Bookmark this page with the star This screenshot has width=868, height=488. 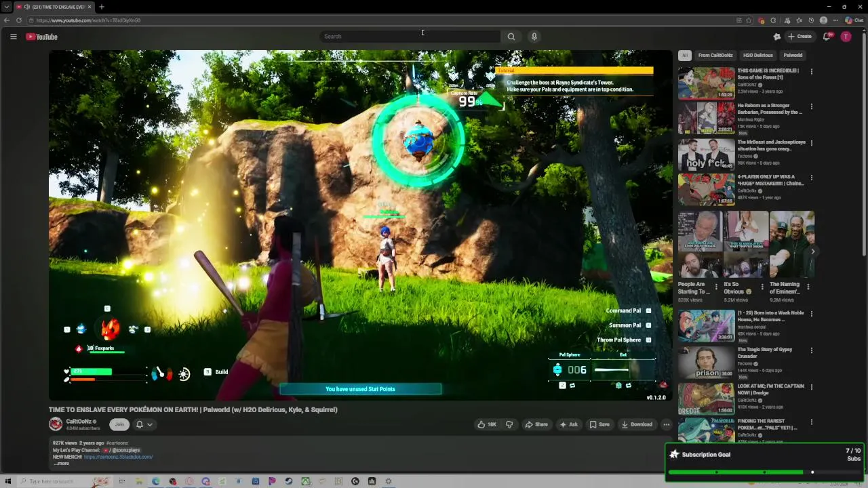tap(749, 20)
